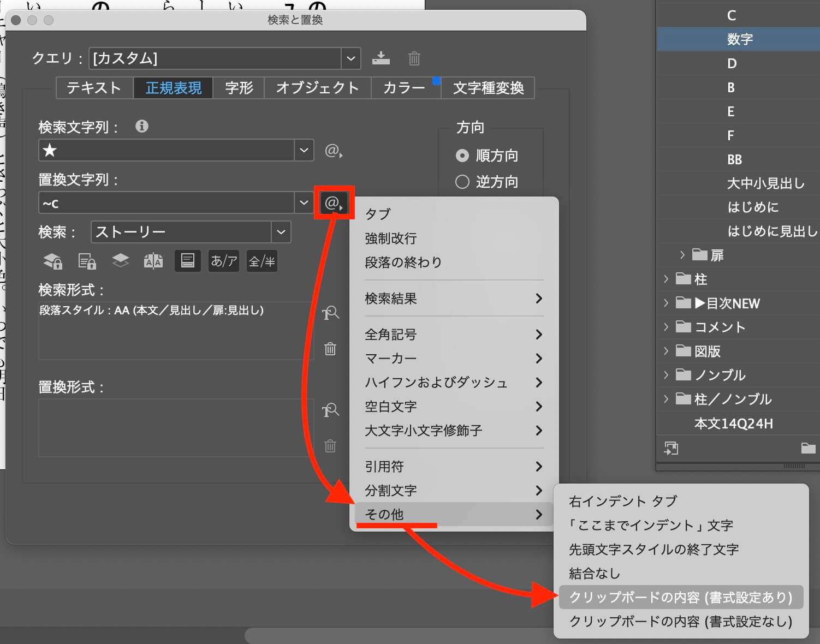The height and width of the screenshot is (644, 820).
Task: Click the delete query trash icon
Action: [x=414, y=58]
